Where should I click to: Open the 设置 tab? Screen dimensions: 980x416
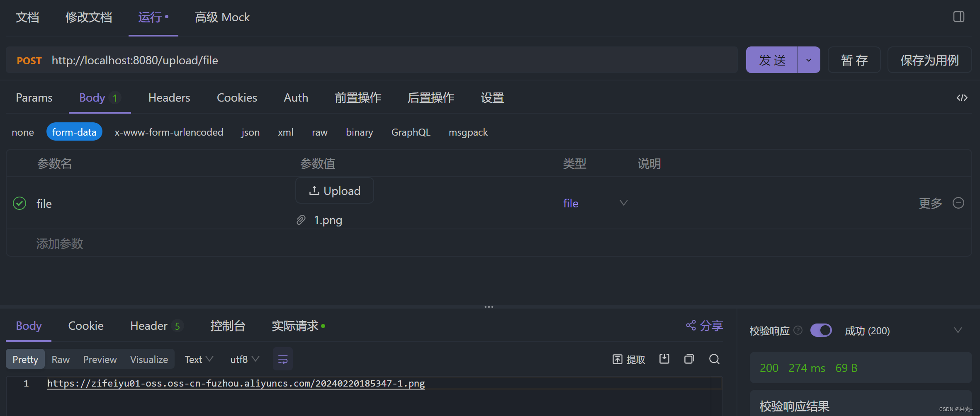492,97
